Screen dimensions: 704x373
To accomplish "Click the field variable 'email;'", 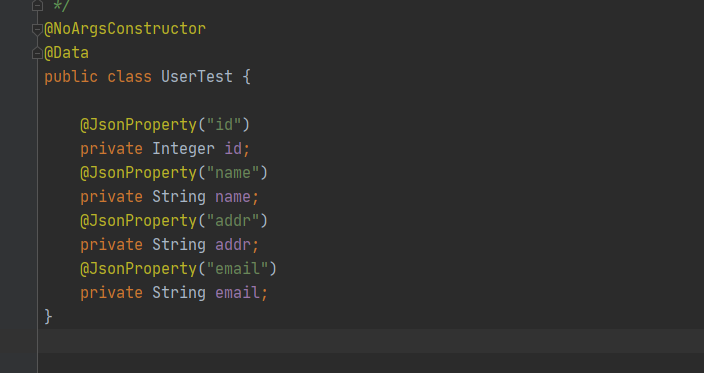I will point(242,293).
